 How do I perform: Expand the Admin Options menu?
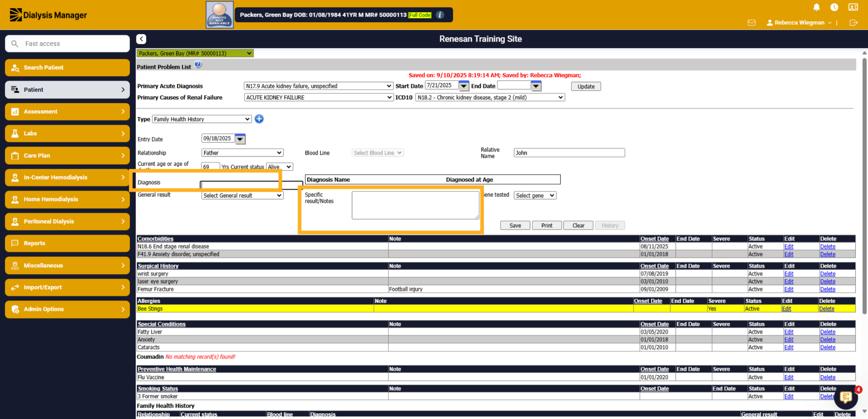pos(68,309)
